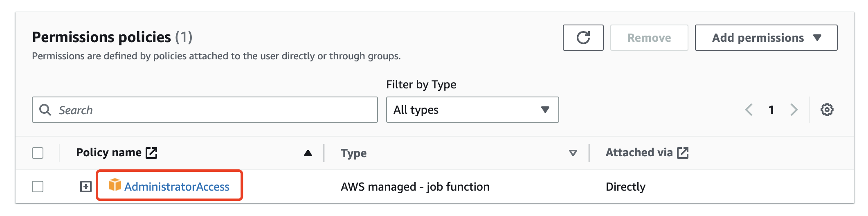
Task: Open the AdministratorAccess policy link
Action: (177, 187)
